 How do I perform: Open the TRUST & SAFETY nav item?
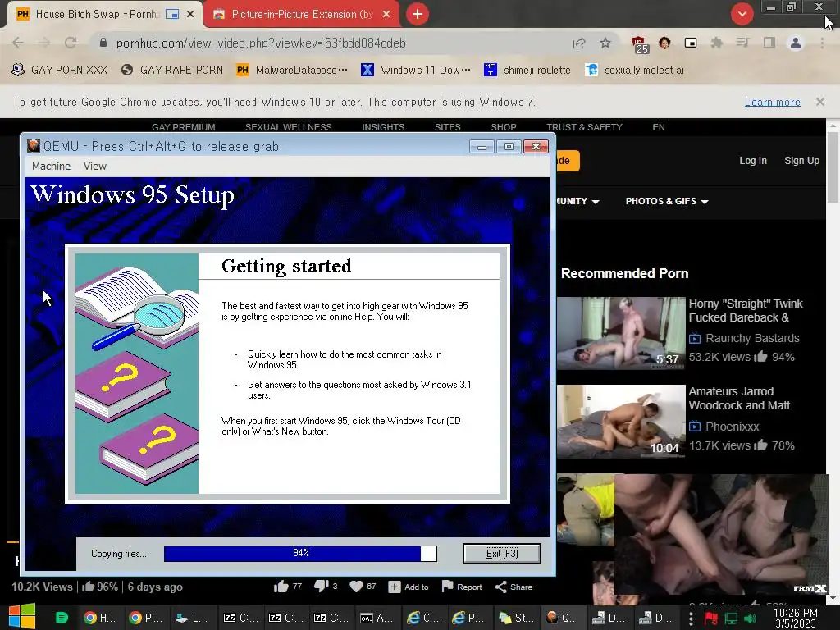click(584, 127)
